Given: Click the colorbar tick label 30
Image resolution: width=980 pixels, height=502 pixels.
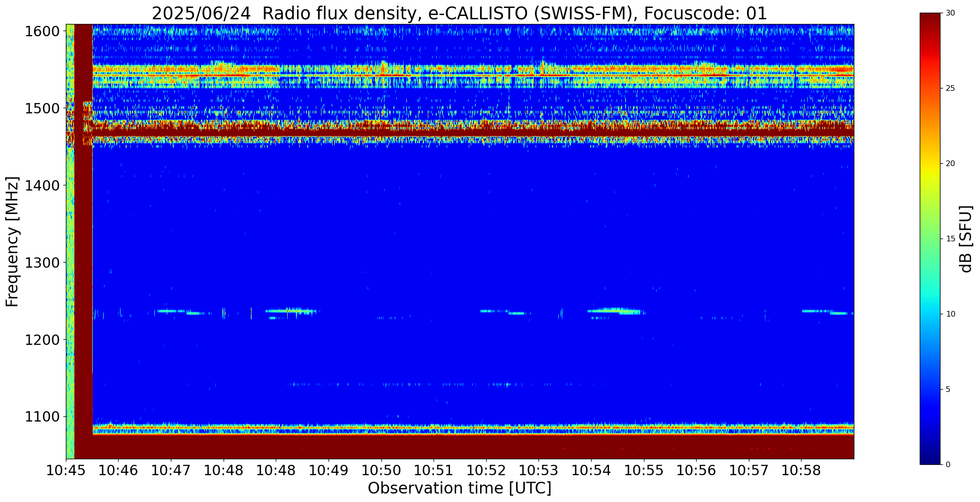Looking at the screenshot, I should (950, 13).
